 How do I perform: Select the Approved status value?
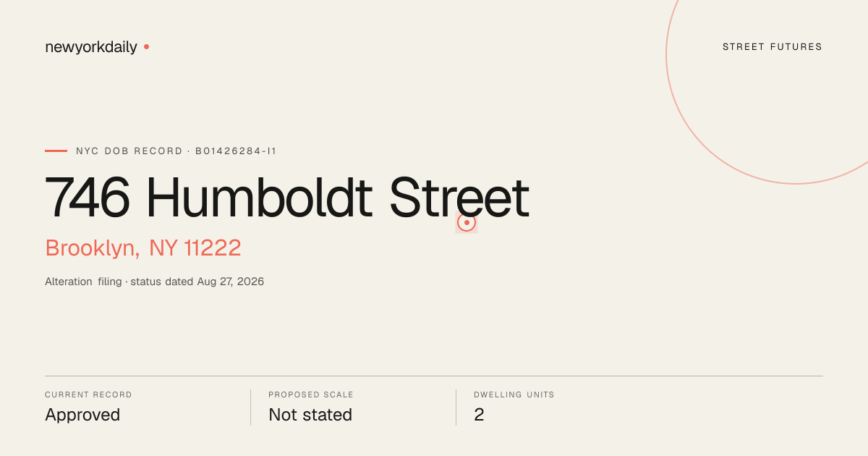(x=82, y=415)
